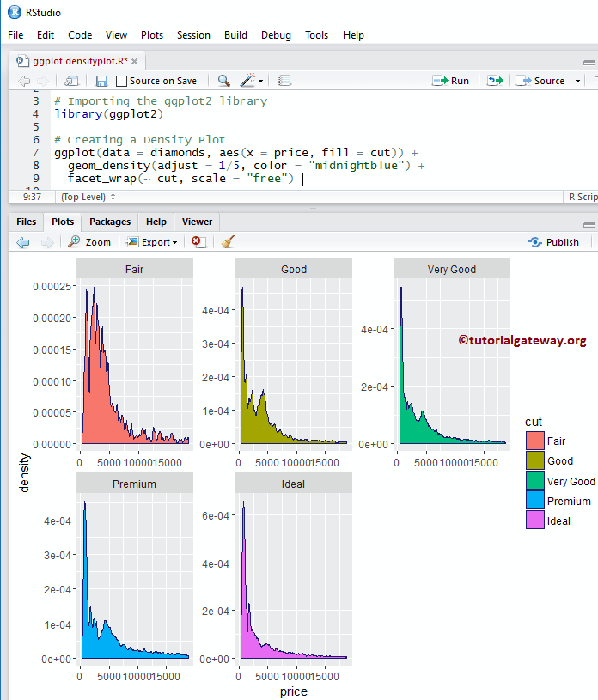Remove the current plot
Screen dimensions: 598x700
coord(198,242)
